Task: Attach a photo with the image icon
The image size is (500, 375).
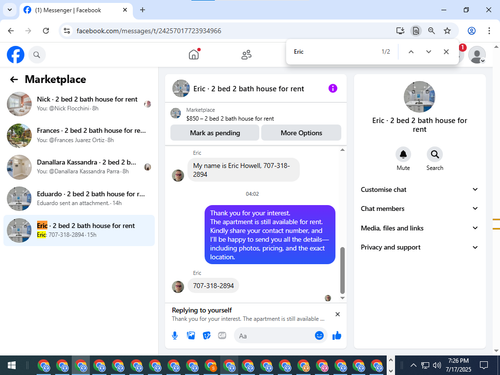Action: point(191,336)
